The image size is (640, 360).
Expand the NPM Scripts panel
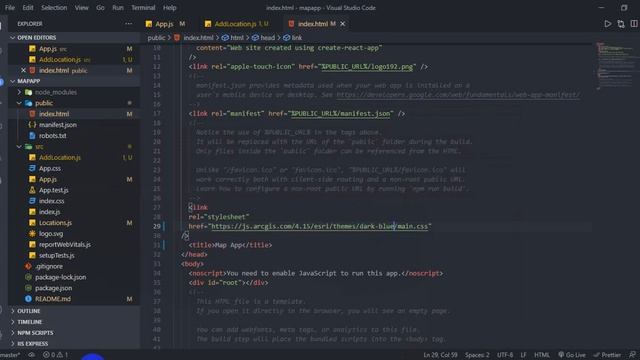pos(35,333)
